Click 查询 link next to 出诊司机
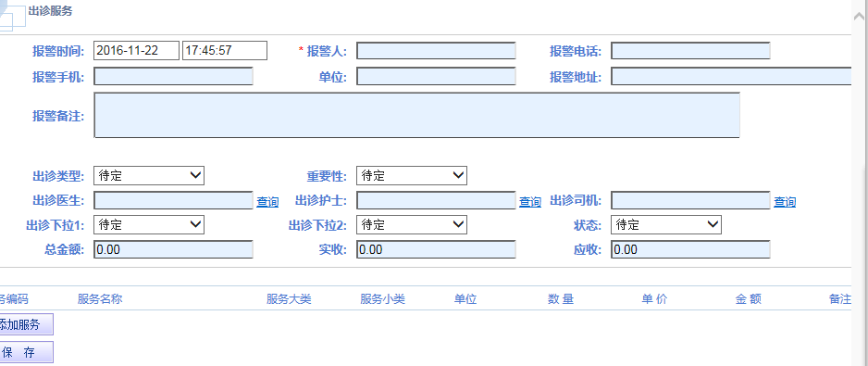 point(785,202)
